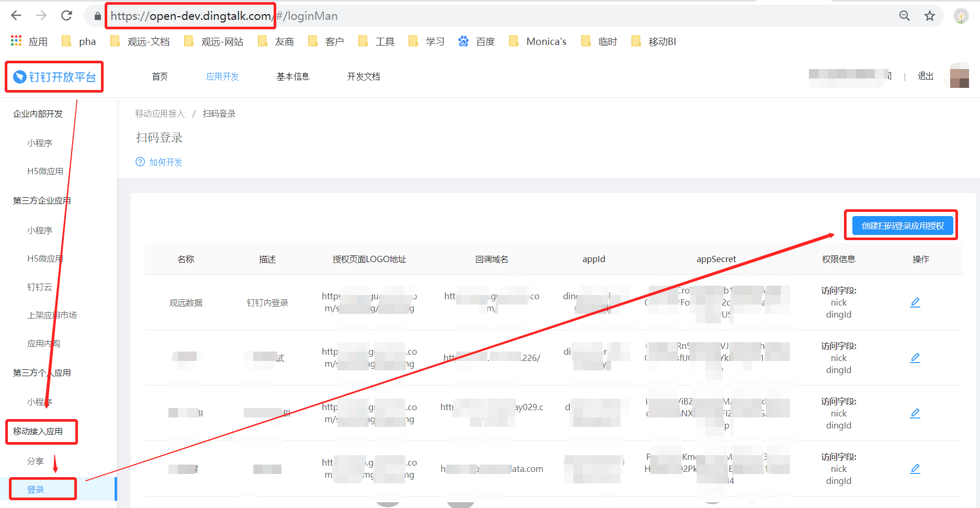This screenshot has width=980, height=508.
Task: Edit the 观远数据 row with pencil icon
Action: pyautogui.click(x=915, y=302)
